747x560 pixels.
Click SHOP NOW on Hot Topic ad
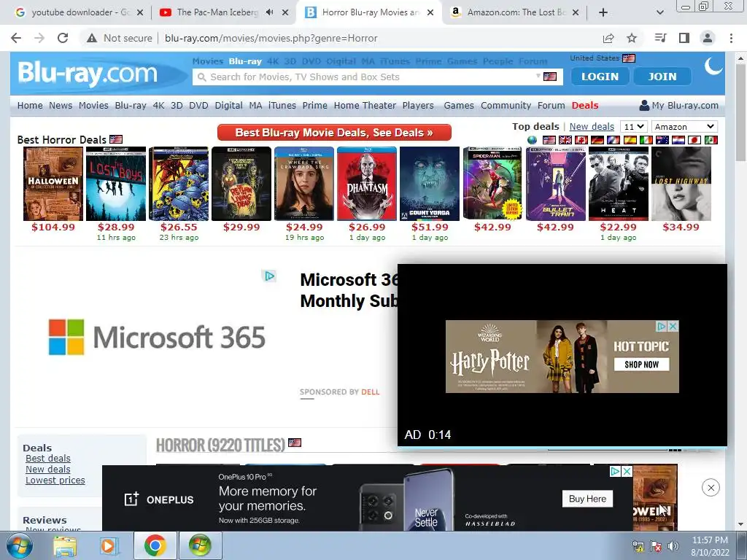click(x=642, y=365)
